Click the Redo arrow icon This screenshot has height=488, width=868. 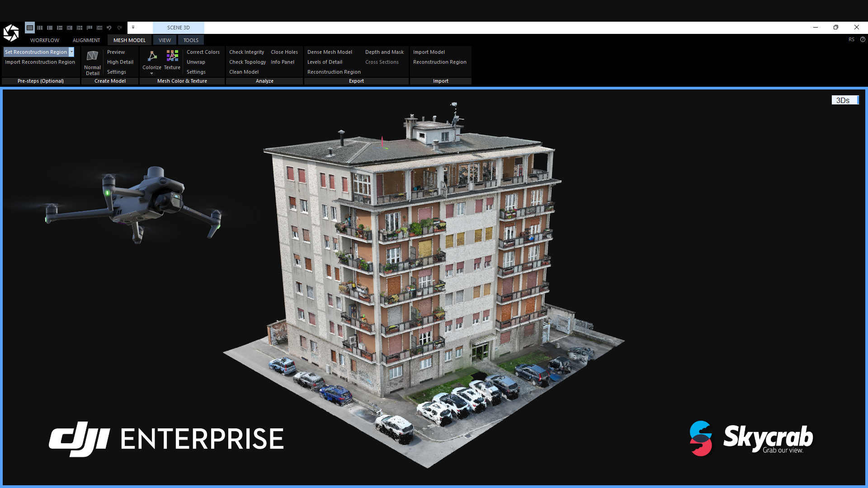(119, 28)
